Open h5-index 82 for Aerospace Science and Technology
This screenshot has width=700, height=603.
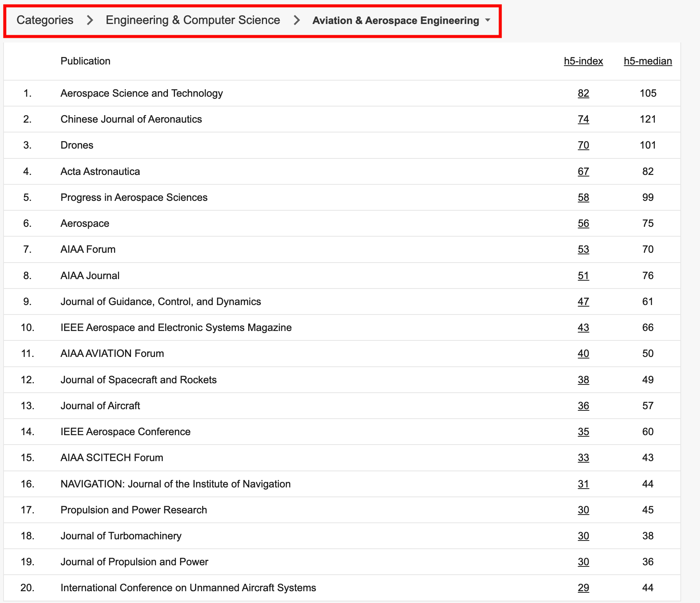[x=583, y=93]
